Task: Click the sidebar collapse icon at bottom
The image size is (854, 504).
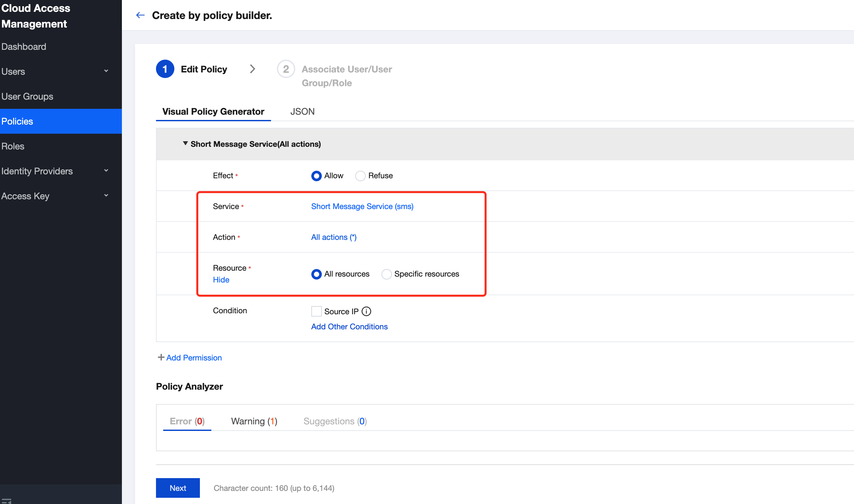Action: pos(7,501)
